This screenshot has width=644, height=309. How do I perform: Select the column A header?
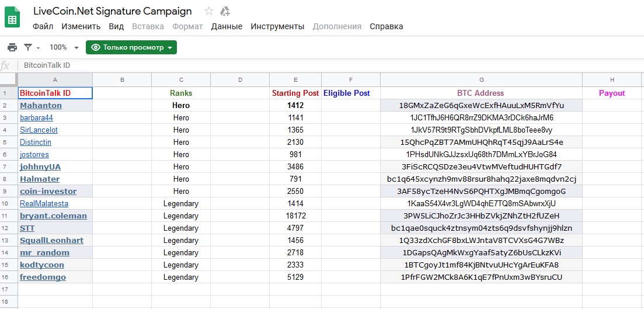tap(55, 79)
